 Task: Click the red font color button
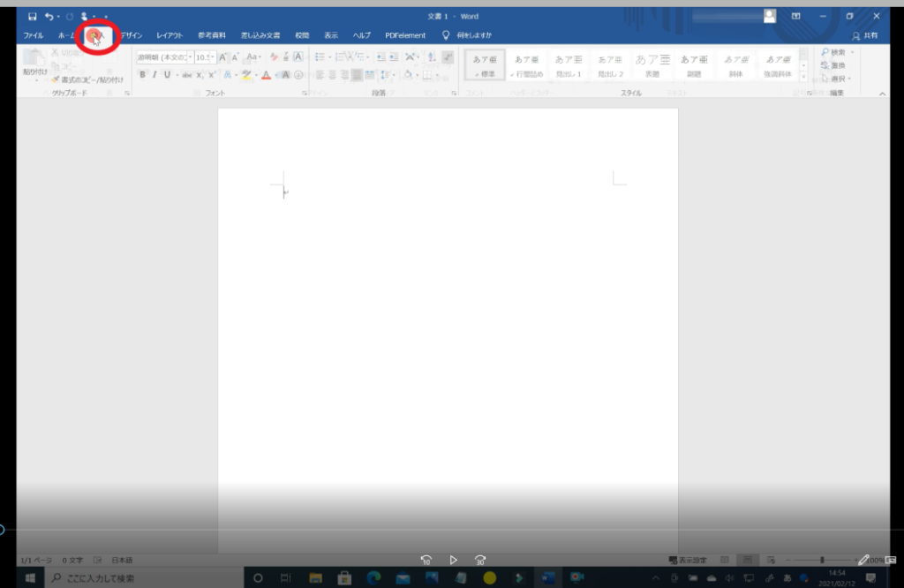coord(266,75)
